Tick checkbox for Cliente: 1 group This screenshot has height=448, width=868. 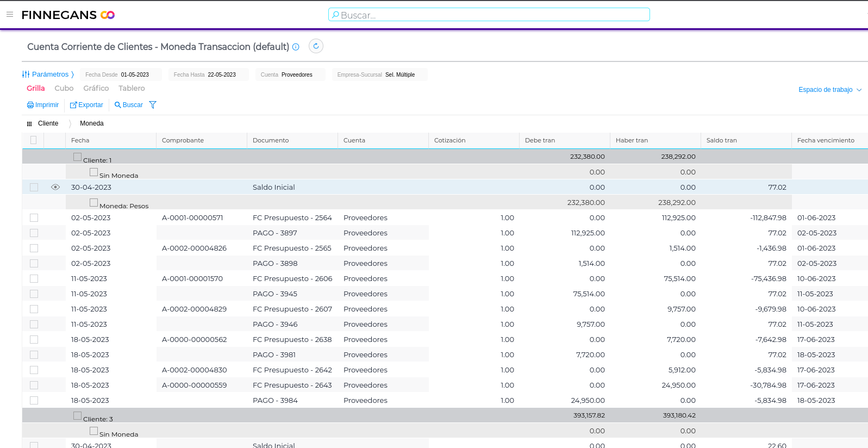pos(77,157)
